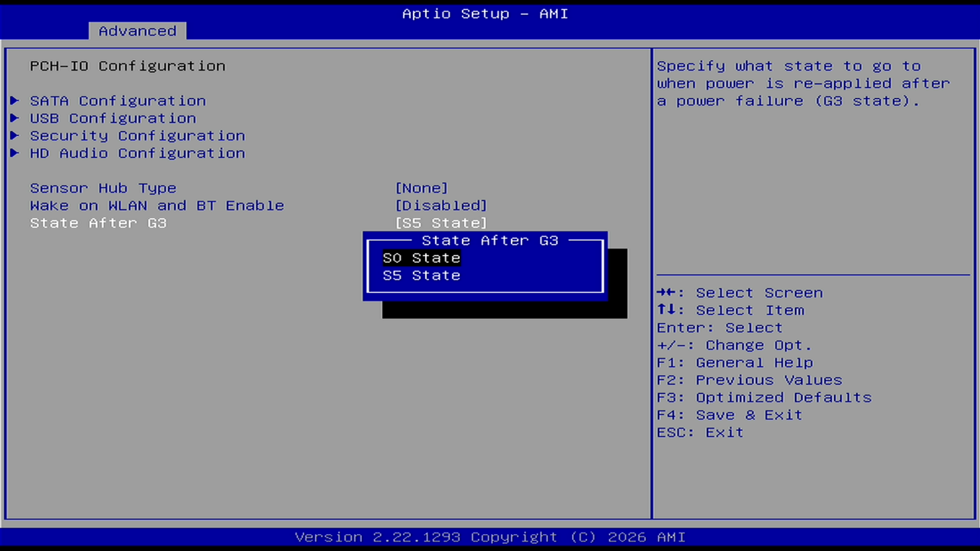Choose S0 State in the popup

pos(422,258)
